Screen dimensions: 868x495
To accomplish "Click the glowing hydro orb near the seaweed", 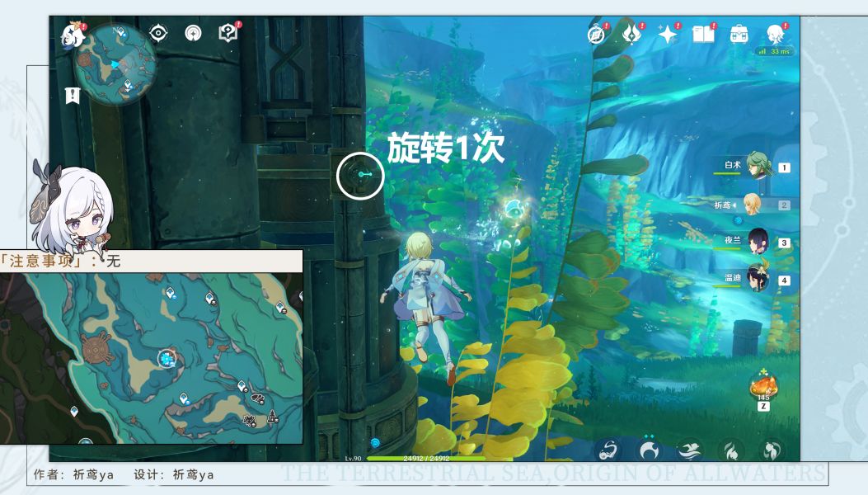I will coord(515,210).
